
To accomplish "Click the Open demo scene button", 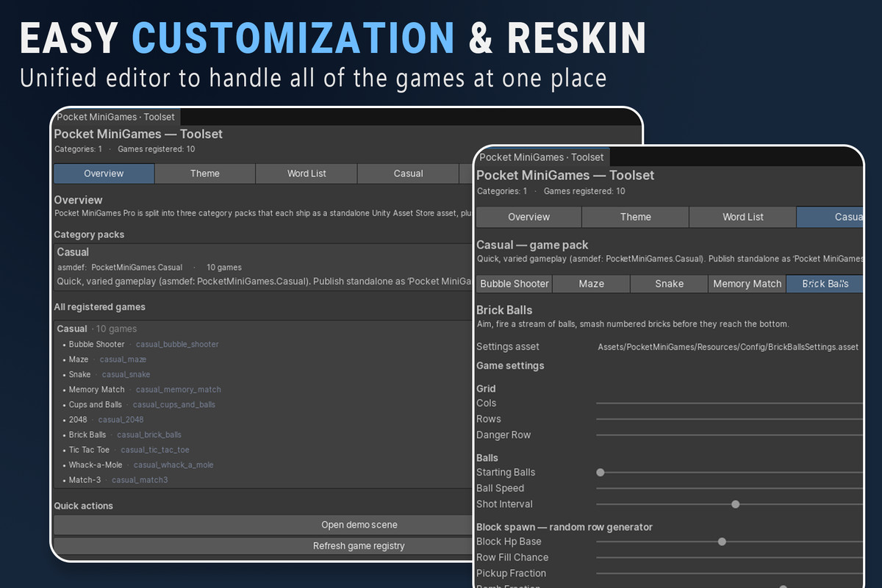I will click(359, 525).
